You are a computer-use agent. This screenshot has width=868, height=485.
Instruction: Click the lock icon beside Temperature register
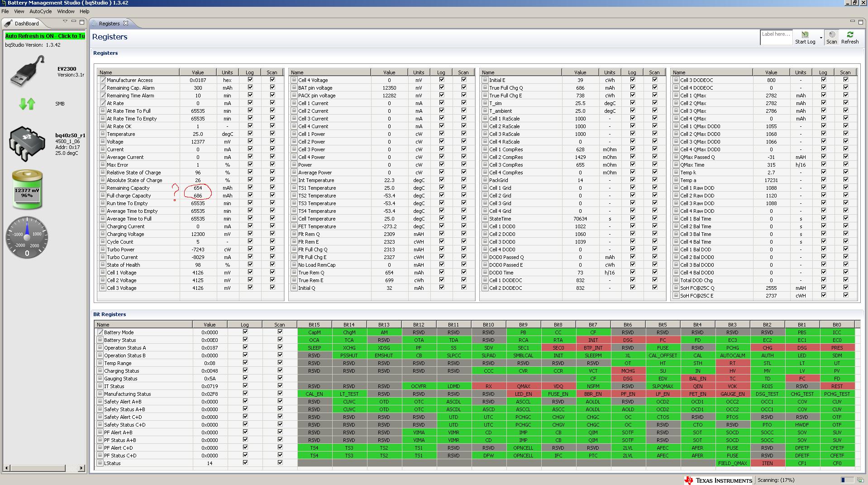pyautogui.click(x=103, y=134)
